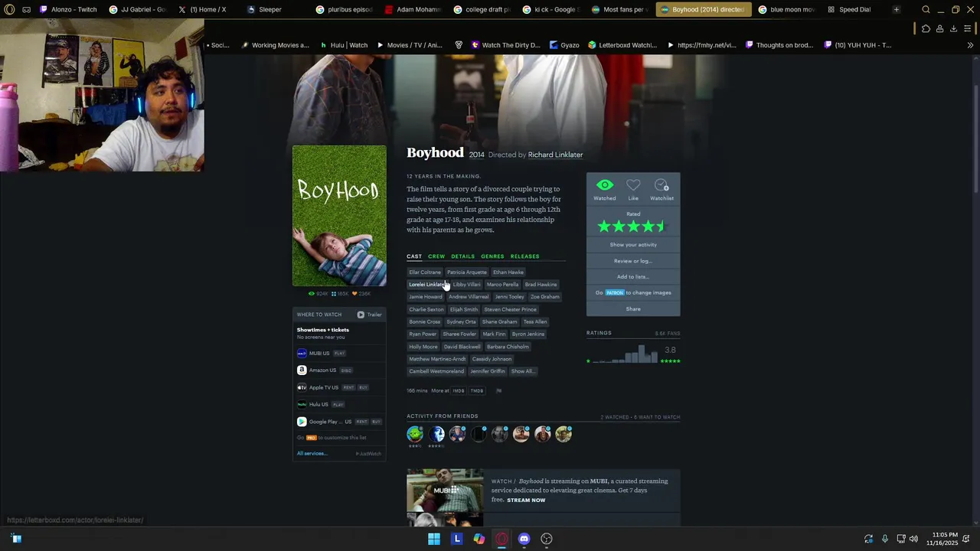Click the Yoda friend avatar
This screenshot has width=980, height=551.
(415, 435)
